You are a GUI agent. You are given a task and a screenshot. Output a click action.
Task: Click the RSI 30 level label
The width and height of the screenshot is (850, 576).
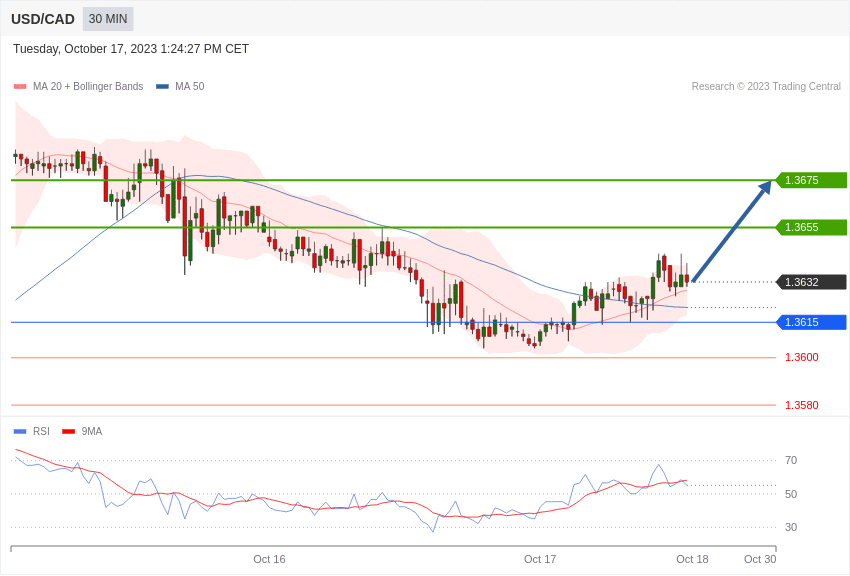click(x=791, y=527)
